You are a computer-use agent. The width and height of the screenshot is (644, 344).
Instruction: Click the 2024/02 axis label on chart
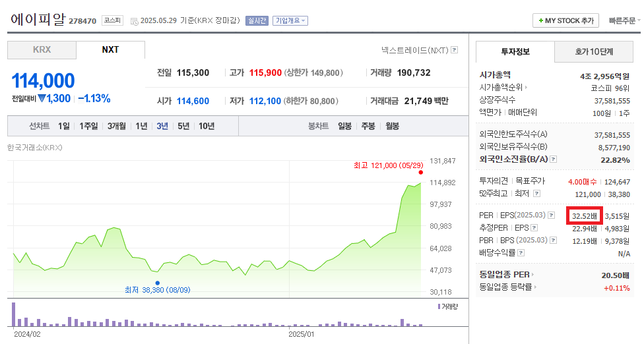coord(27,334)
